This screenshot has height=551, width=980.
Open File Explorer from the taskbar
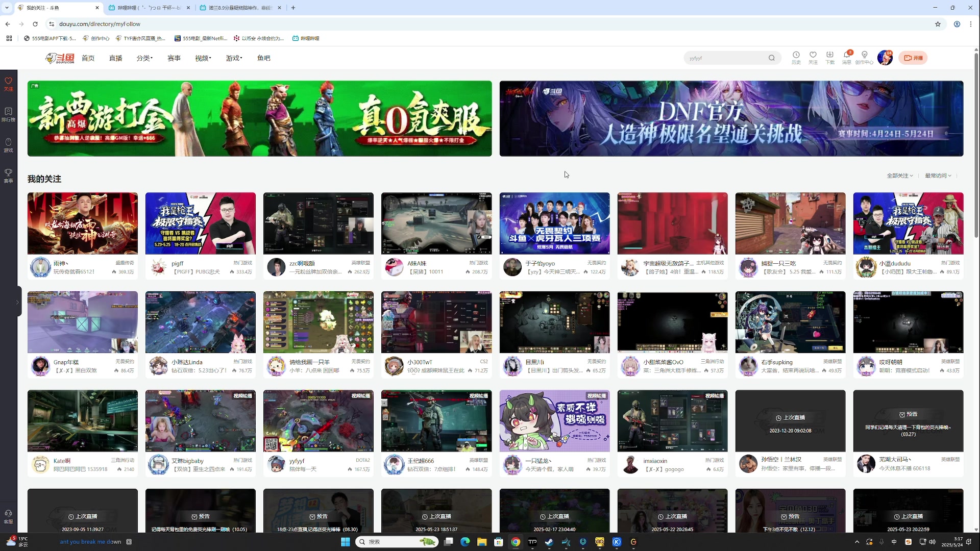(x=482, y=542)
